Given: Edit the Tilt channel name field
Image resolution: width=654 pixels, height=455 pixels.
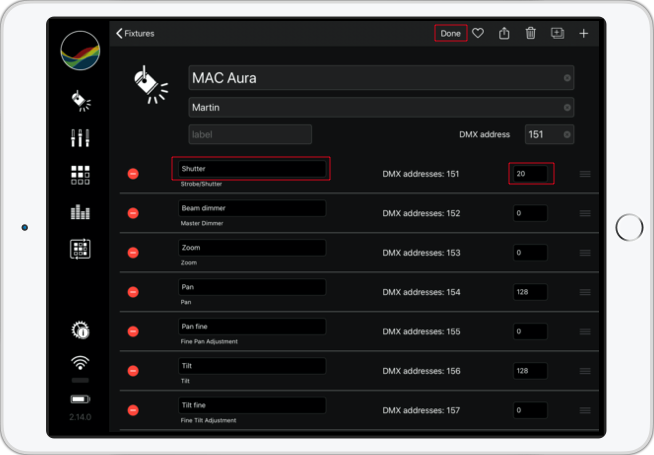Looking at the screenshot, I should [x=252, y=366].
